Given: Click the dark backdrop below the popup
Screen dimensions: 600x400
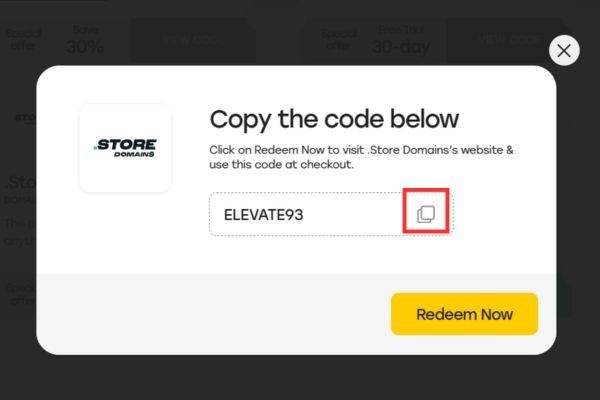Looking at the screenshot, I should tap(300, 378).
